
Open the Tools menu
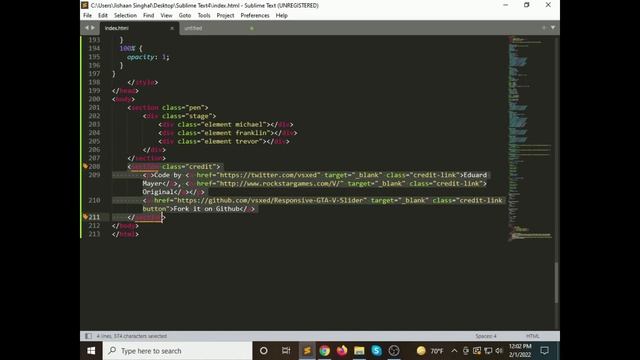[204, 16]
